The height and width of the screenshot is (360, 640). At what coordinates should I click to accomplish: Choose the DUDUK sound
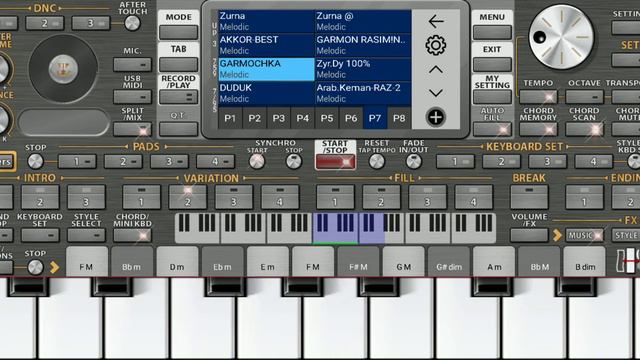click(266, 93)
